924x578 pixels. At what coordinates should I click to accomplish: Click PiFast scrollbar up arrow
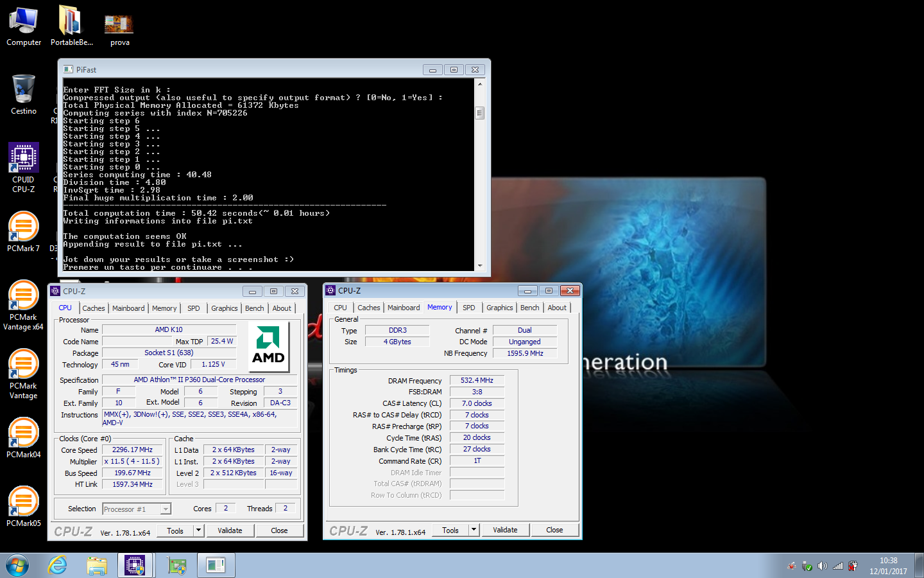click(479, 83)
